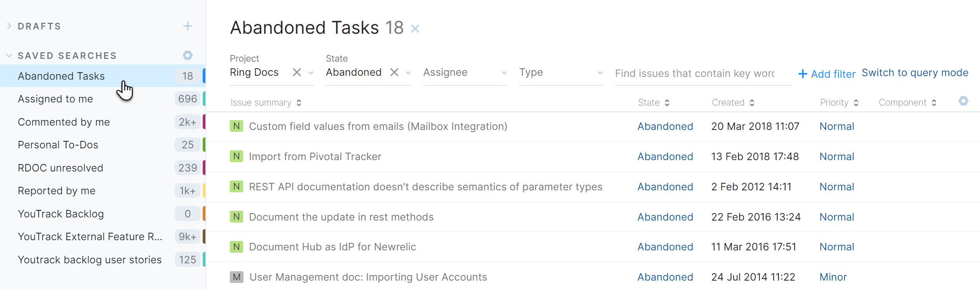Select the Assigned to me saved search
980x290 pixels.
click(x=55, y=98)
